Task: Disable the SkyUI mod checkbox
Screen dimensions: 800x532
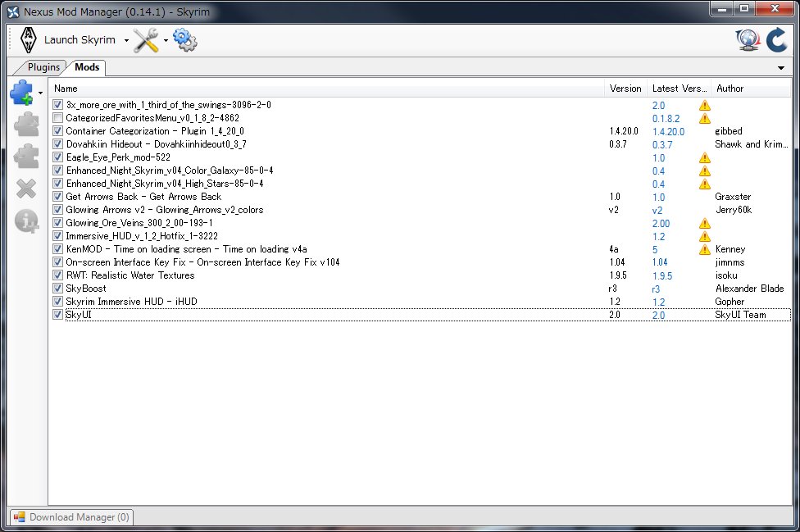Action: pyautogui.click(x=57, y=315)
